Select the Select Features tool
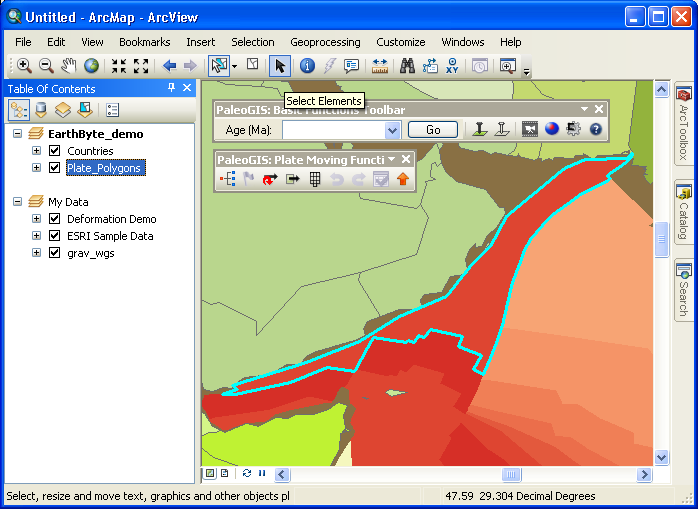This screenshot has height=509, width=698. pyautogui.click(x=219, y=66)
